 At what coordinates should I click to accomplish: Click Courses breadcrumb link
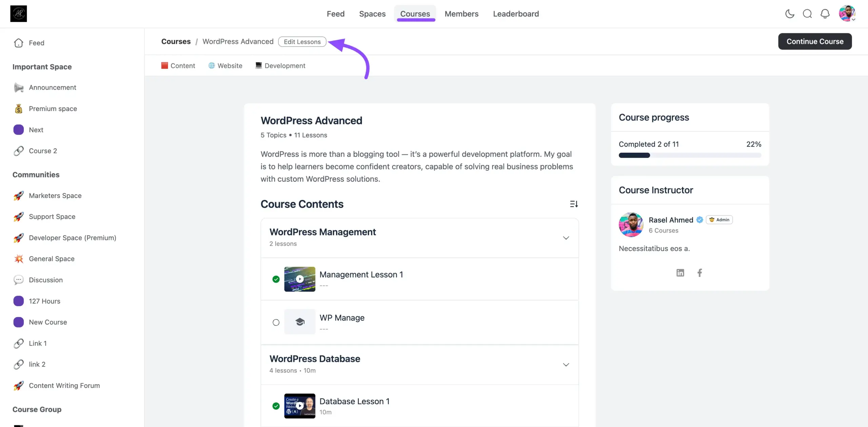176,41
